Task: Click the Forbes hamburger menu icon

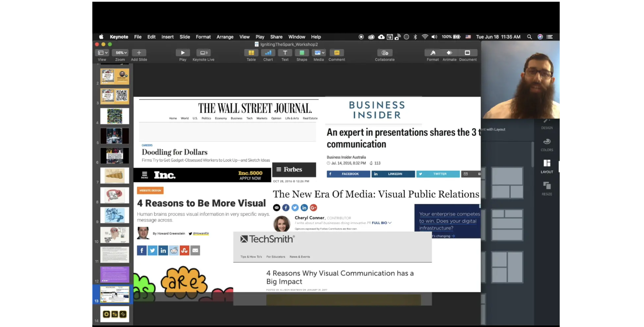Action: (x=278, y=170)
